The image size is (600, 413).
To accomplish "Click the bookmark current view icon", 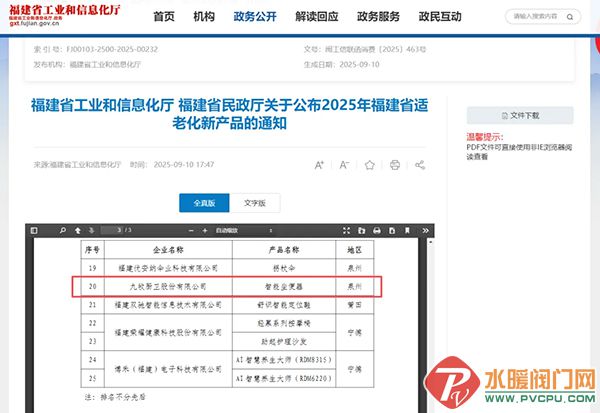I will [x=407, y=230].
